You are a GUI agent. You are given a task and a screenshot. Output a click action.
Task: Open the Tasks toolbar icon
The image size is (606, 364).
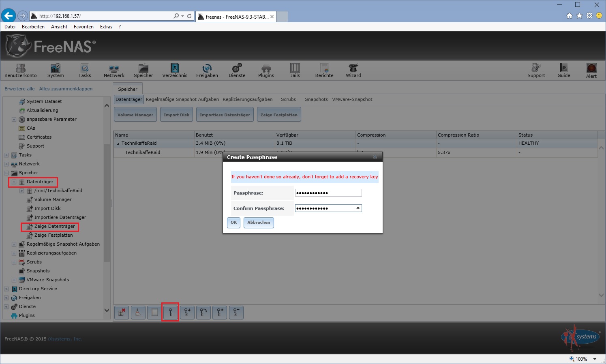pyautogui.click(x=85, y=70)
